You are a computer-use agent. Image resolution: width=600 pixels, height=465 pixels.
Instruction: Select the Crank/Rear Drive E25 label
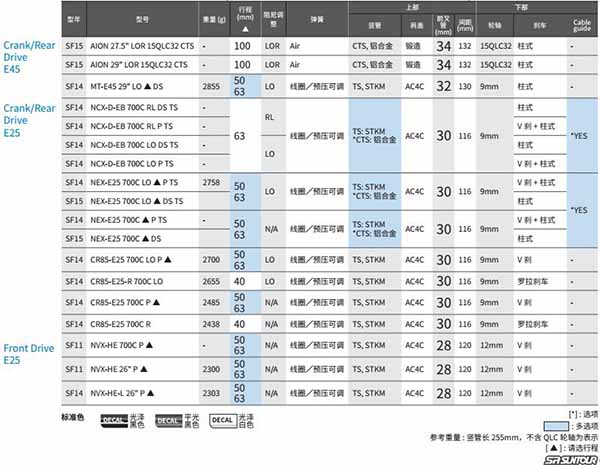pos(29,120)
